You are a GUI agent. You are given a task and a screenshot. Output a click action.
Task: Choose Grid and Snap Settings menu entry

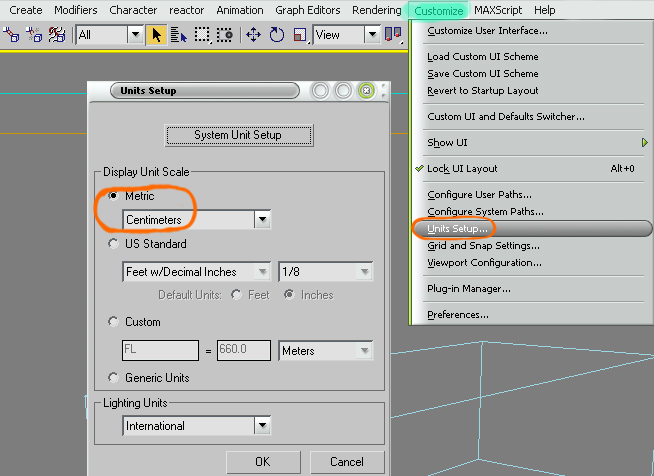point(484,245)
